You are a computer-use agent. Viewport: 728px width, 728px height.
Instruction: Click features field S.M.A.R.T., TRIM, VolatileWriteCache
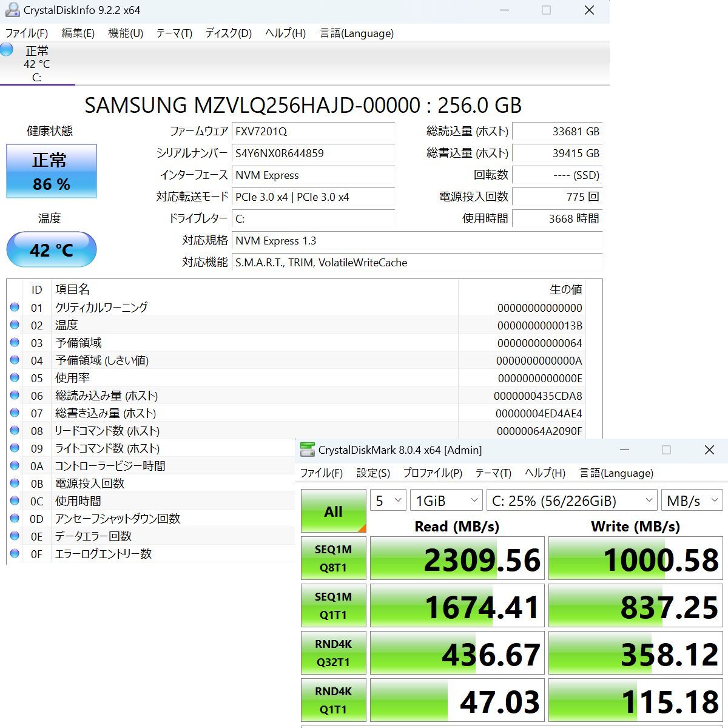[417, 263]
